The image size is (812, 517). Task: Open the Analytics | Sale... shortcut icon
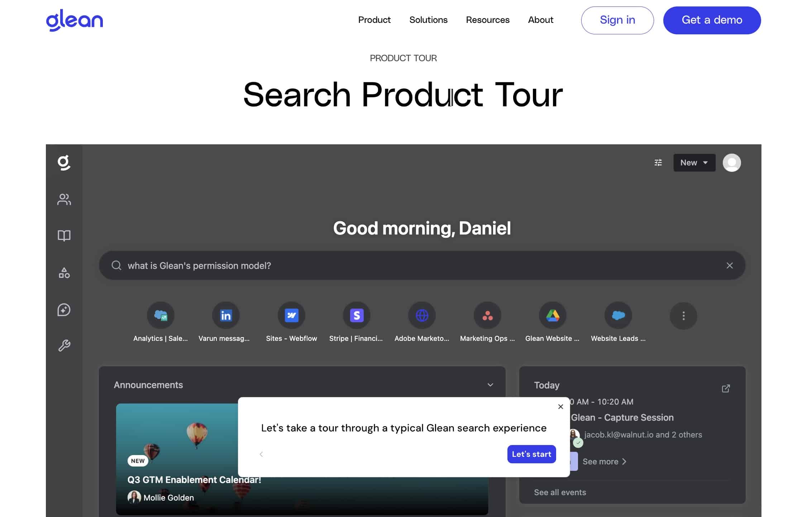click(x=161, y=315)
